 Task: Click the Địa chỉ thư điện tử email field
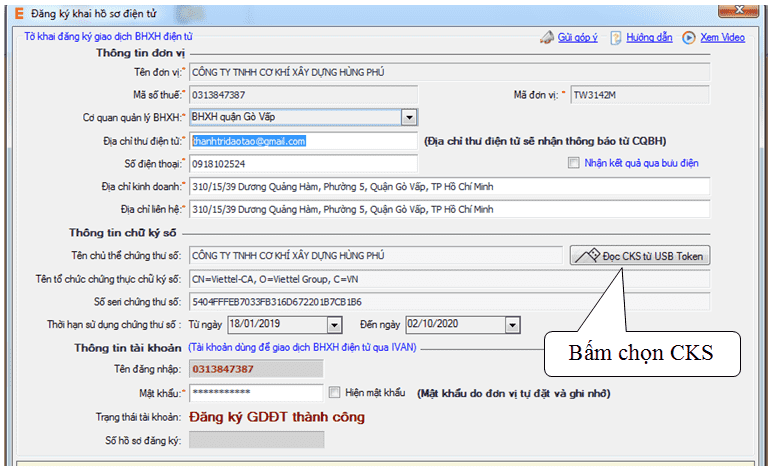tap(302, 141)
